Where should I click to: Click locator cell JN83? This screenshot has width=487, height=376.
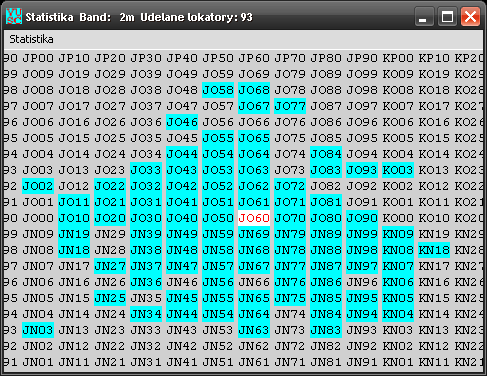point(326,330)
